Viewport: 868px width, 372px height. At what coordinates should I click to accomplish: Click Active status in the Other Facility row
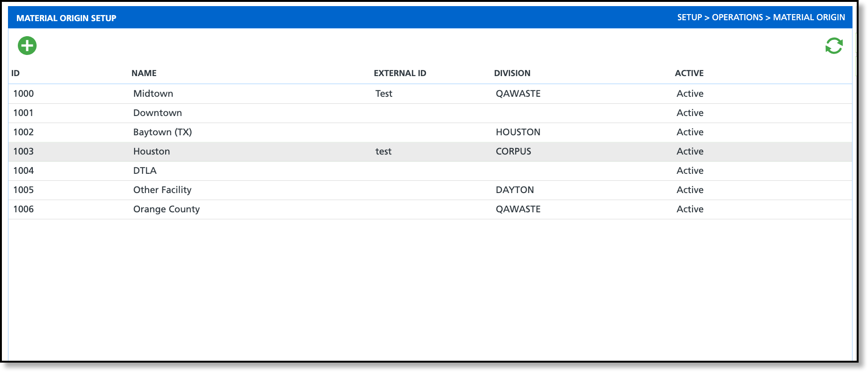[690, 190]
